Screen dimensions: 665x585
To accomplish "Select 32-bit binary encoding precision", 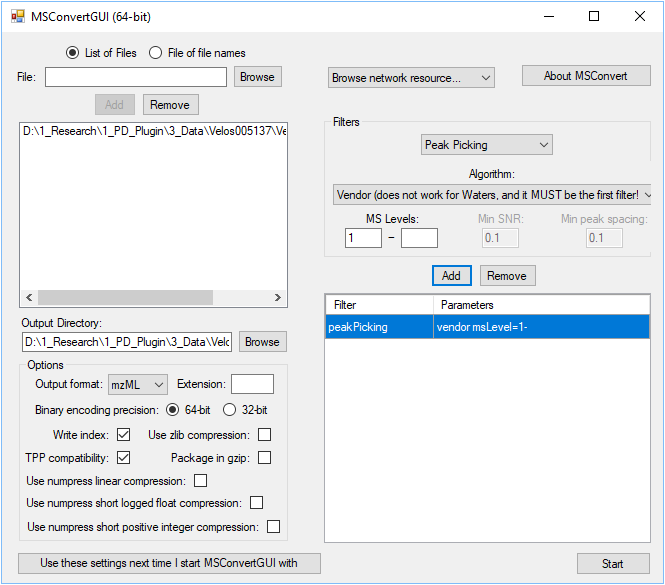I will 229,410.
